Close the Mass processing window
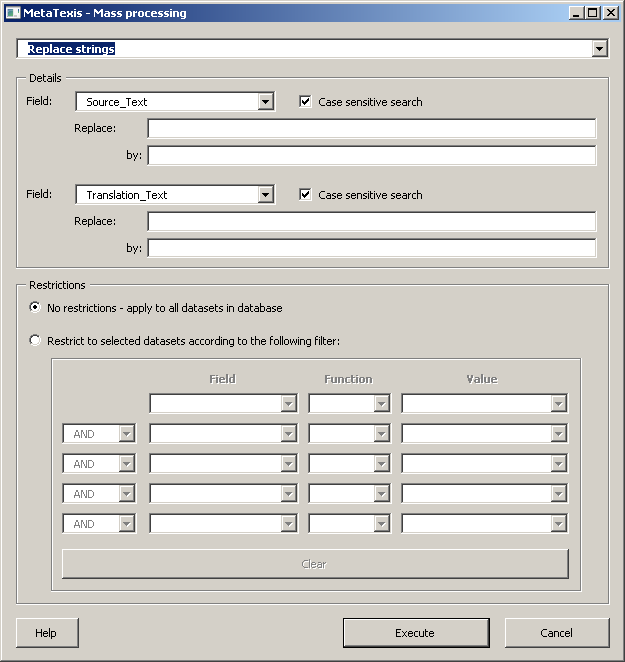This screenshot has width=625, height=662. pos(611,13)
